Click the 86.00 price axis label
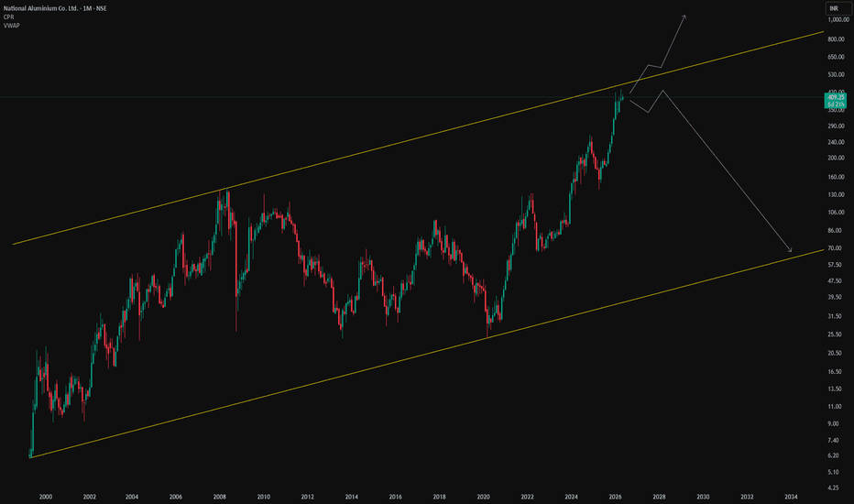Image resolution: width=854 pixels, height=504 pixels. coord(835,231)
